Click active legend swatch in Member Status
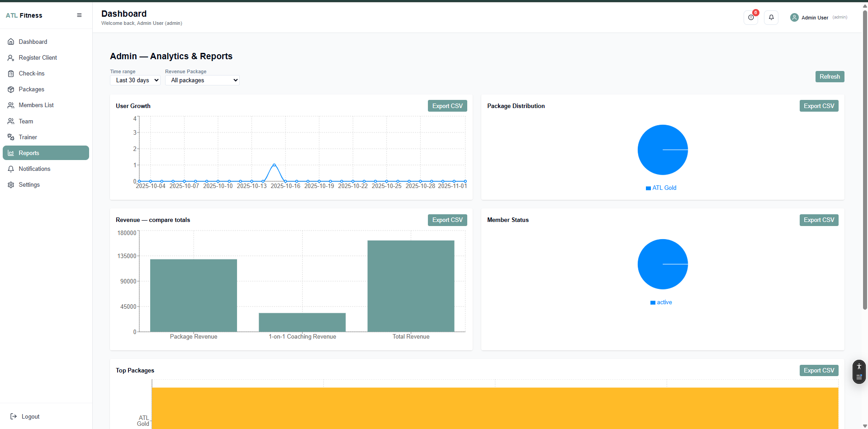Viewport: 868px width, 429px height. (653, 303)
